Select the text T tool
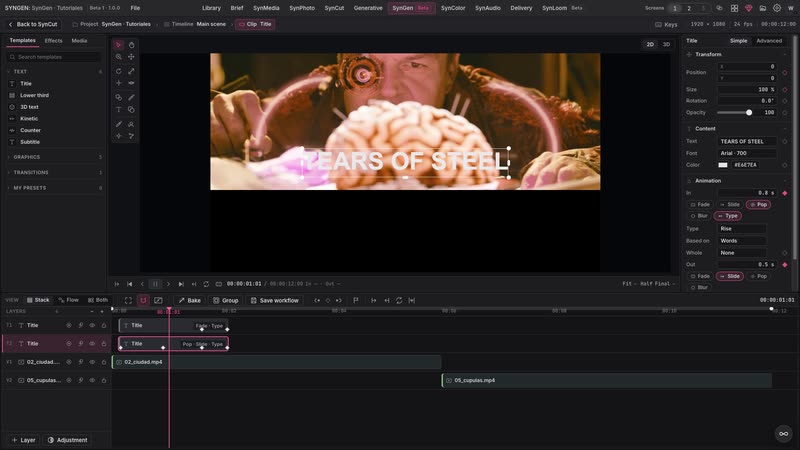Image resolution: width=800 pixels, height=450 pixels. [x=118, y=110]
